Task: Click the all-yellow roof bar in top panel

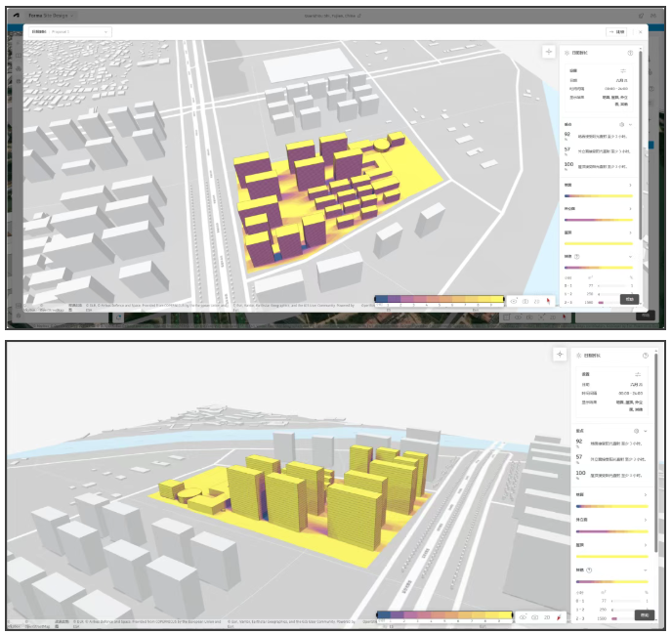Action: click(599, 243)
